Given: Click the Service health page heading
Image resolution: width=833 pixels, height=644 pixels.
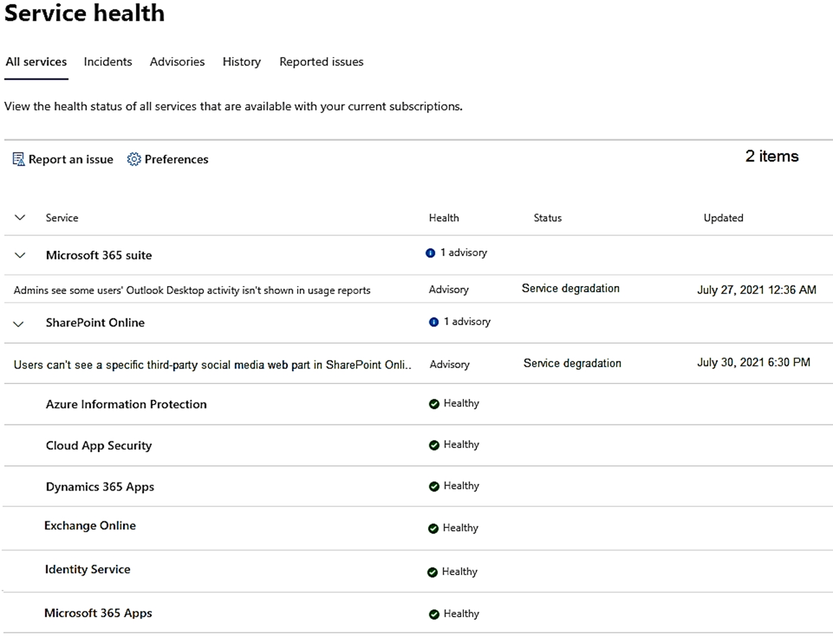Looking at the screenshot, I should coord(84,13).
